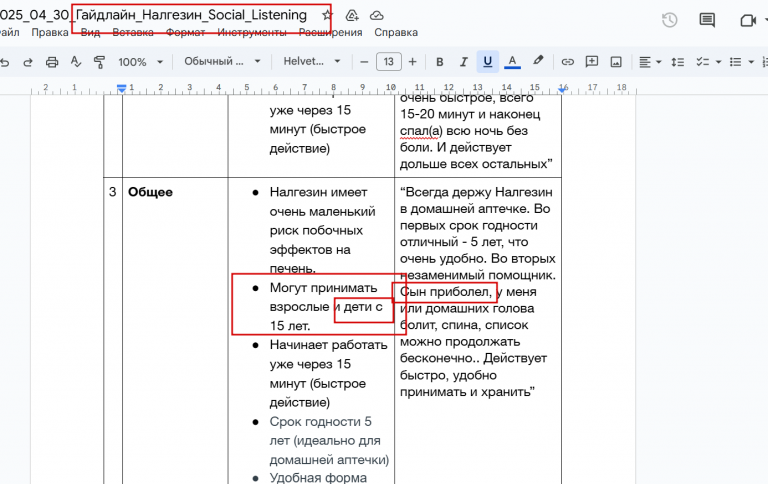Screen dimensions: 768x484
Task: Increase font size with plus button
Action: coord(412,62)
